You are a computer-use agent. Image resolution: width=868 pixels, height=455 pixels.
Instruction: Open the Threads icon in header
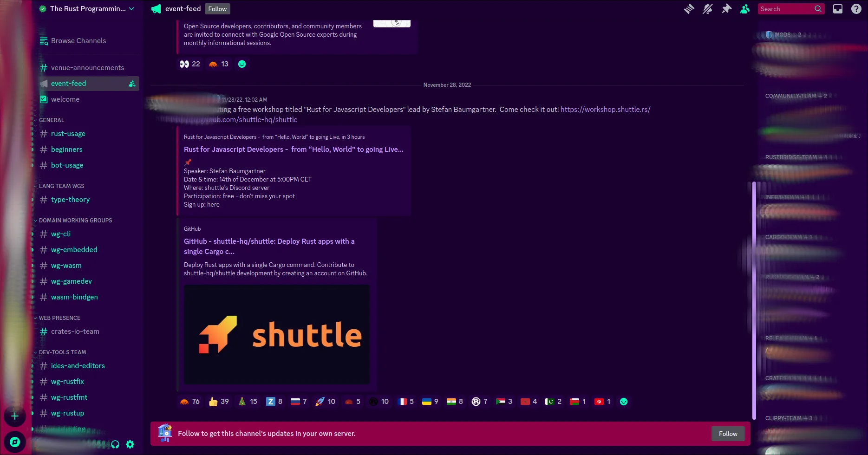[x=689, y=9]
